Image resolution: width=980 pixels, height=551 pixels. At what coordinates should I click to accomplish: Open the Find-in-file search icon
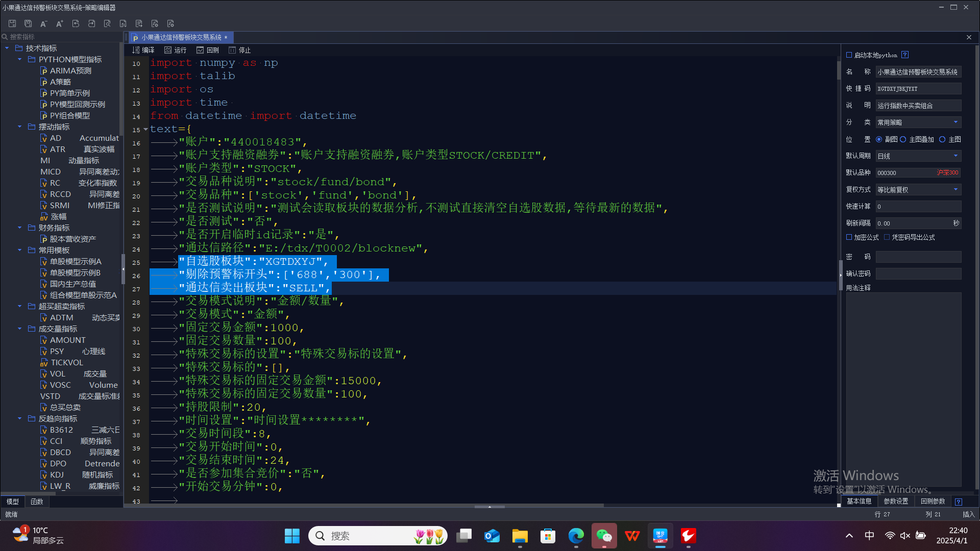pos(107,23)
